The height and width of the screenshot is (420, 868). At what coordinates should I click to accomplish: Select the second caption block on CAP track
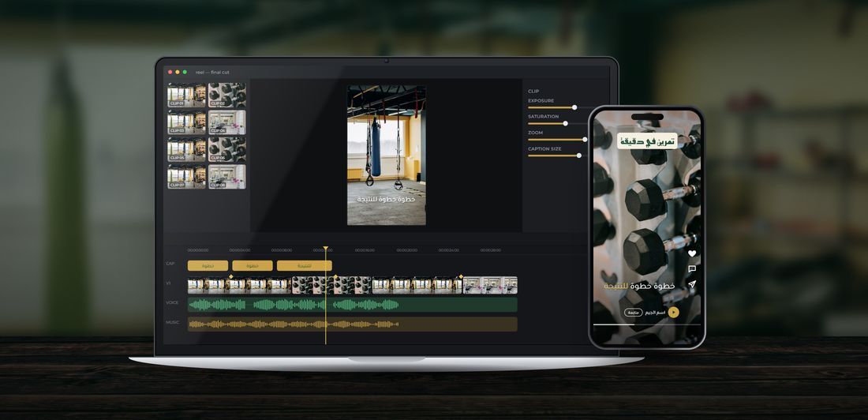pyautogui.click(x=253, y=265)
